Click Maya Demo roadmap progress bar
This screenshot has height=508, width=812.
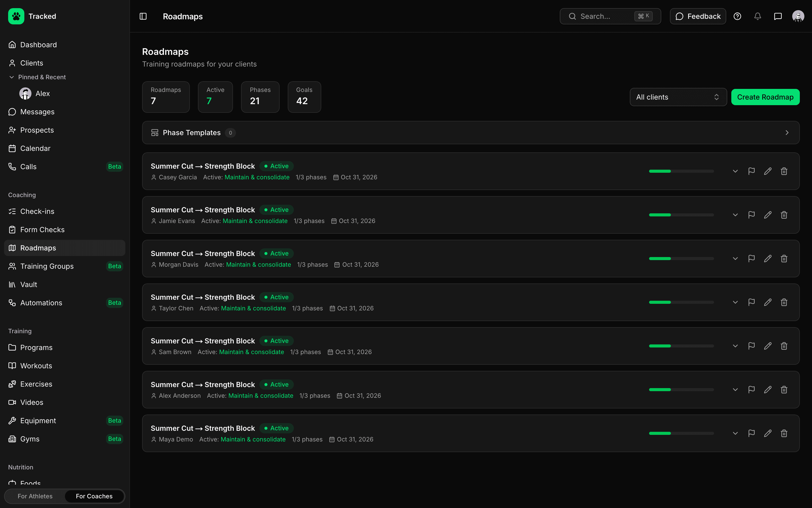[x=681, y=433]
